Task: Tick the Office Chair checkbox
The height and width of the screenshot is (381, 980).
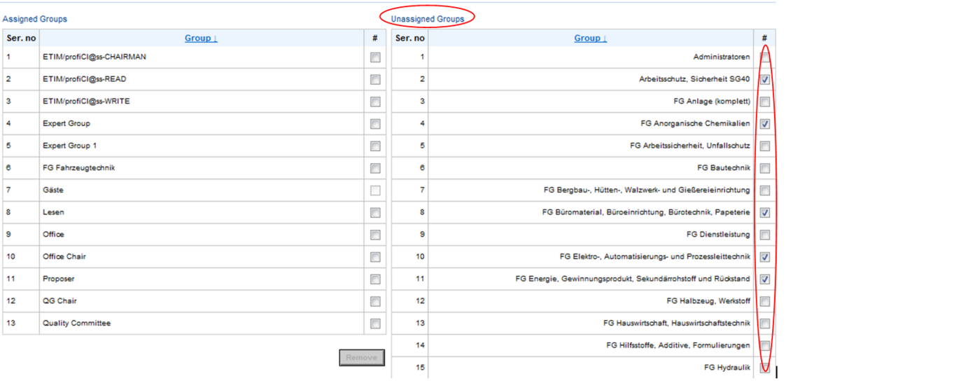Action: pos(375,257)
